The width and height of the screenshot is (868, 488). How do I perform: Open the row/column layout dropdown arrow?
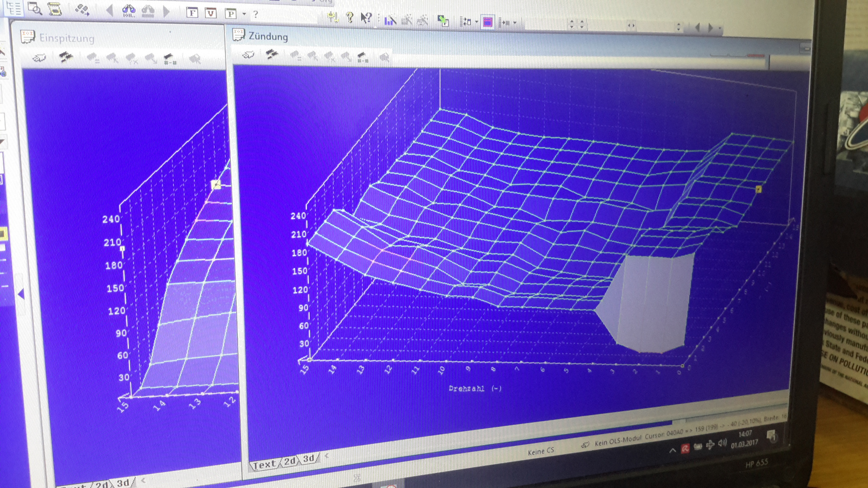click(477, 22)
